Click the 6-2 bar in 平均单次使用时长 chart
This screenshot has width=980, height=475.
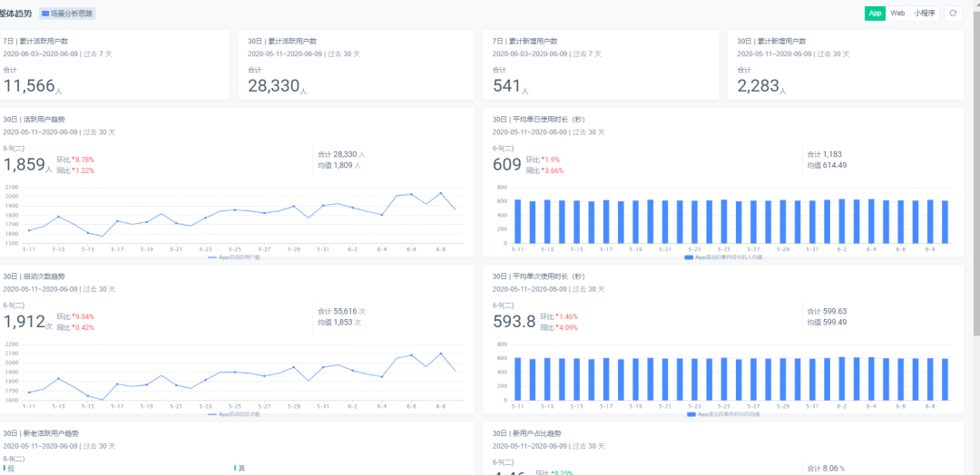(x=842, y=379)
